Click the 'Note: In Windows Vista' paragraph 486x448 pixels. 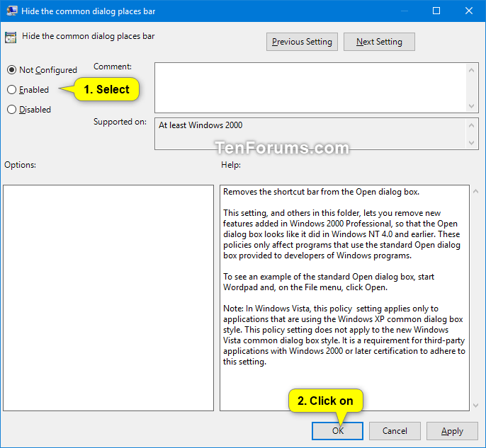click(x=344, y=335)
